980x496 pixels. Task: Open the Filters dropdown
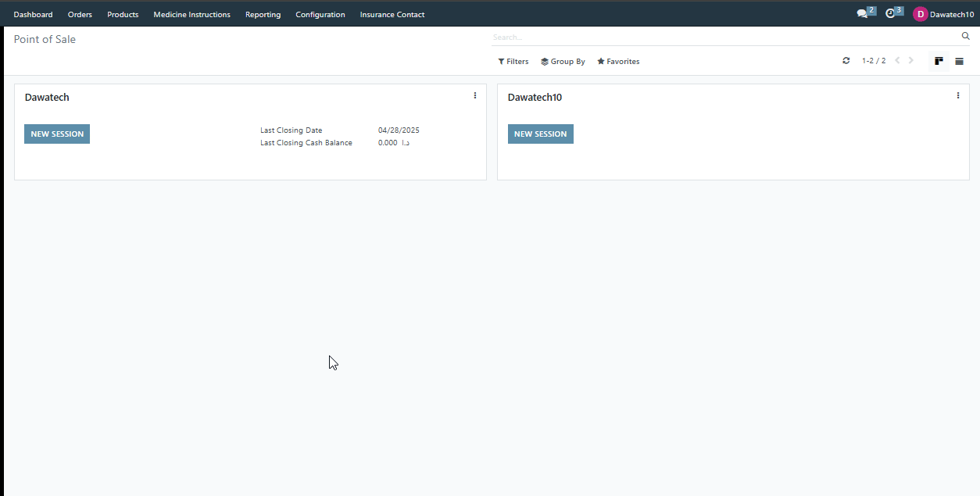click(x=513, y=61)
